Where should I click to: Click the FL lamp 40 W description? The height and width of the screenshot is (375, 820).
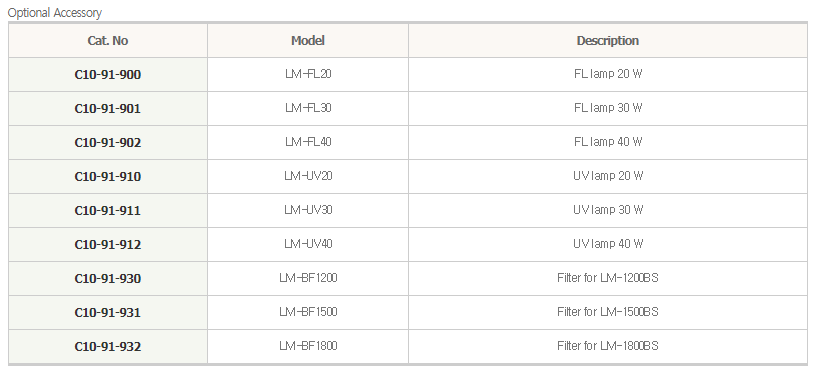(x=608, y=142)
